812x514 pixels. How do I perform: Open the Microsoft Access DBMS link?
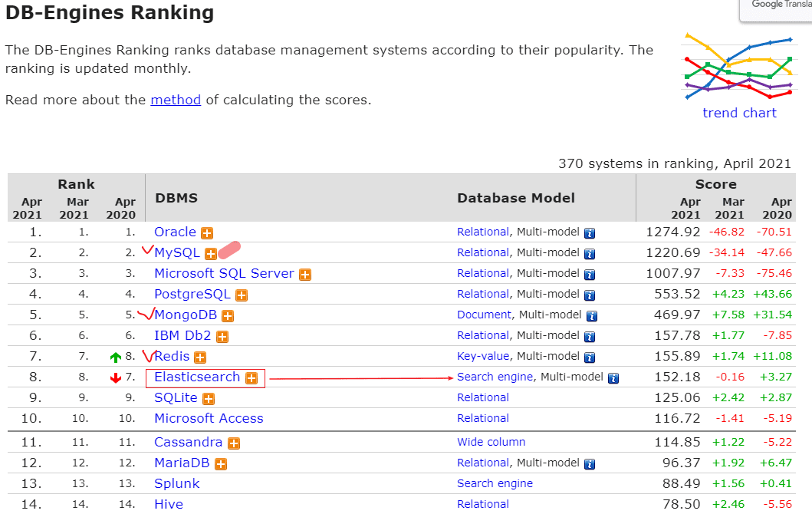(x=209, y=418)
